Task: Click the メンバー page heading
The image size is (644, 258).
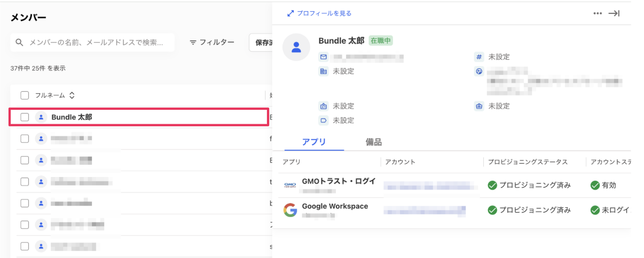Action: tap(28, 18)
